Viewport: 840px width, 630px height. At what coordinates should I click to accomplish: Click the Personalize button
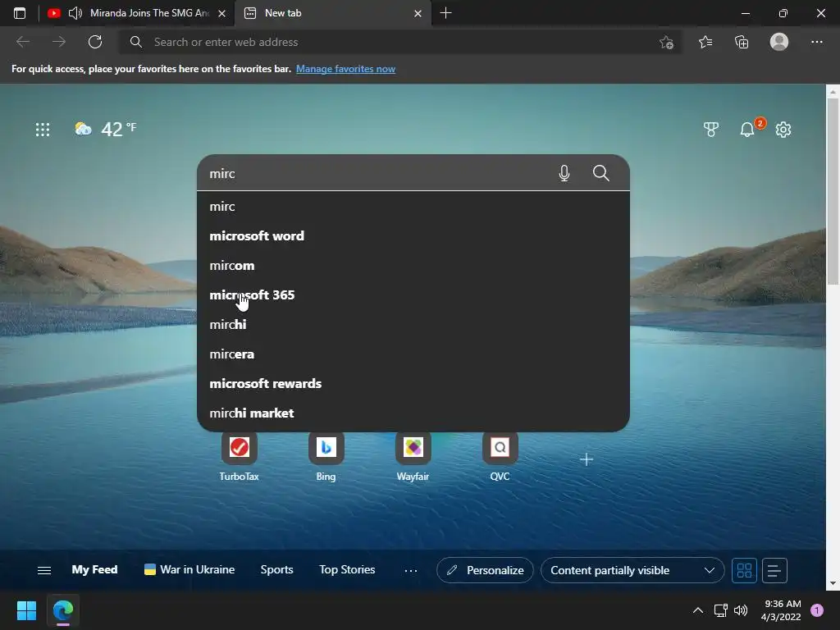(x=485, y=570)
